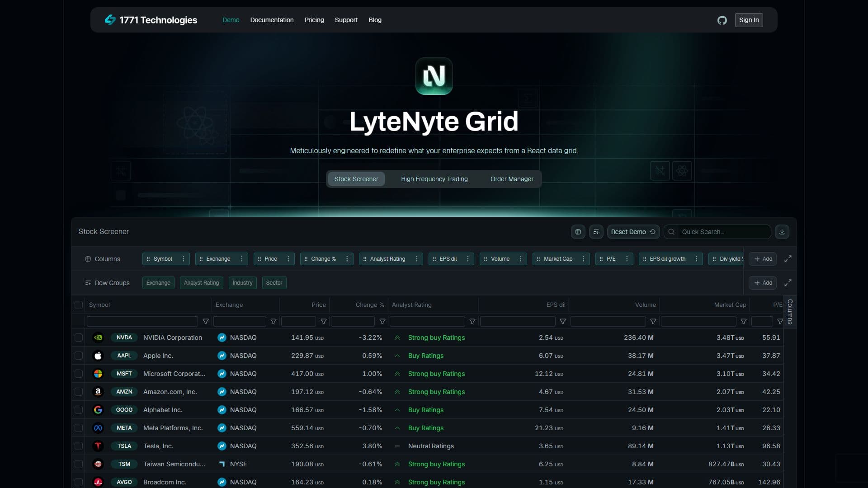Open the Analyst Rating column pill menu
This screenshot has width=868, height=488.
416,259
